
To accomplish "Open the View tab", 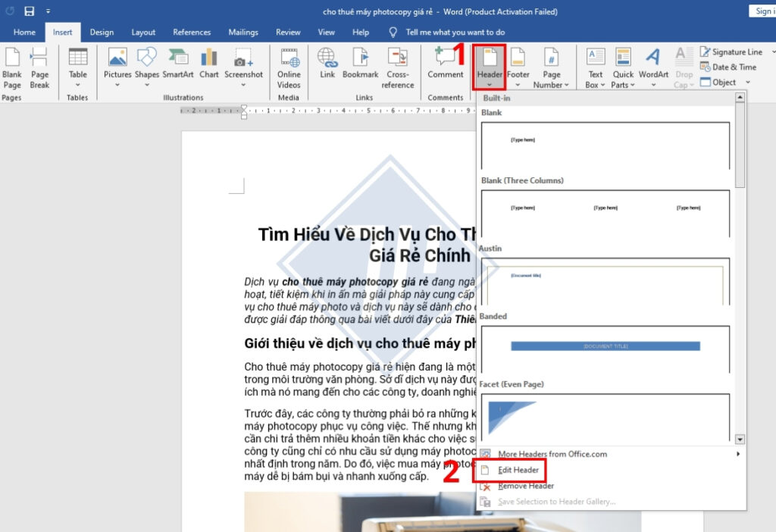I will click(326, 32).
